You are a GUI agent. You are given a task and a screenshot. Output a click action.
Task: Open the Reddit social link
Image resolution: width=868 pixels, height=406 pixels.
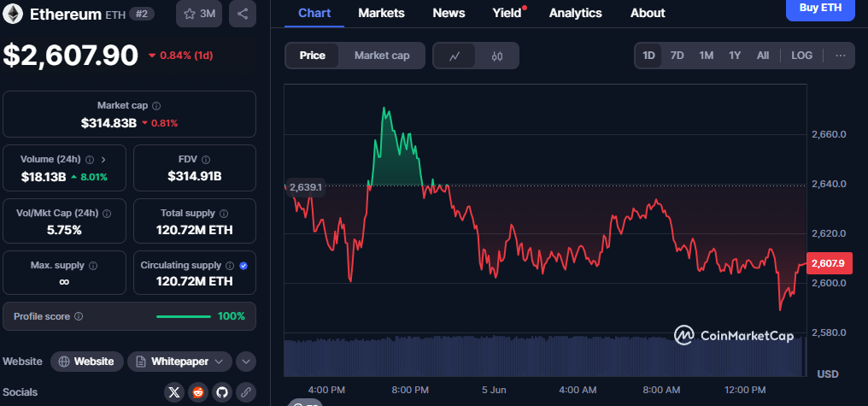[198, 392]
